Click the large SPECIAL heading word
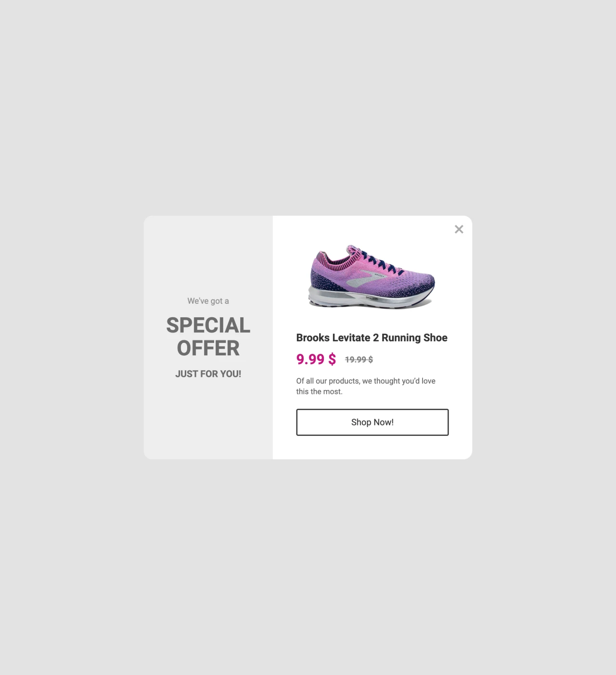The height and width of the screenshot is (675, 616). pyautogui.click(x=208, y=325)
